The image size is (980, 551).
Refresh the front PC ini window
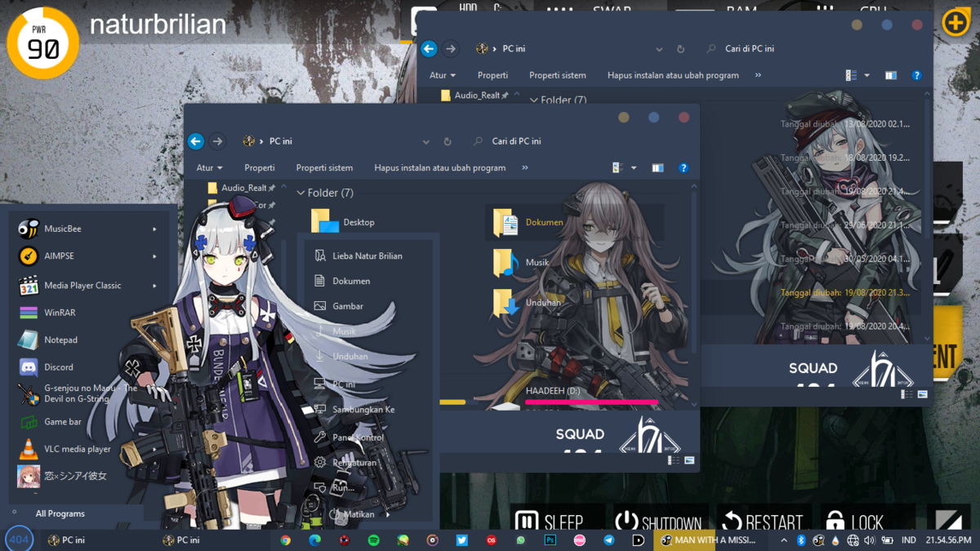[448, 141]
